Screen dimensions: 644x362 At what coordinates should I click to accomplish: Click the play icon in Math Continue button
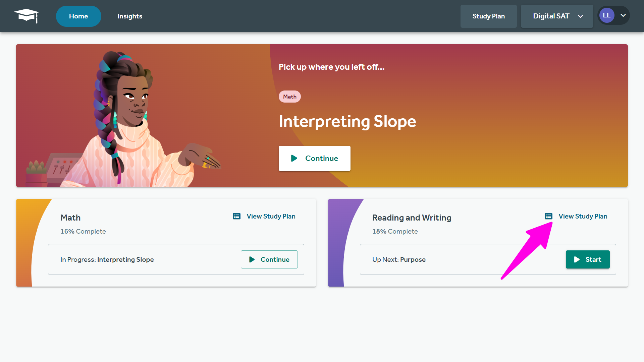pyautogui.click(x=252, y=259)
